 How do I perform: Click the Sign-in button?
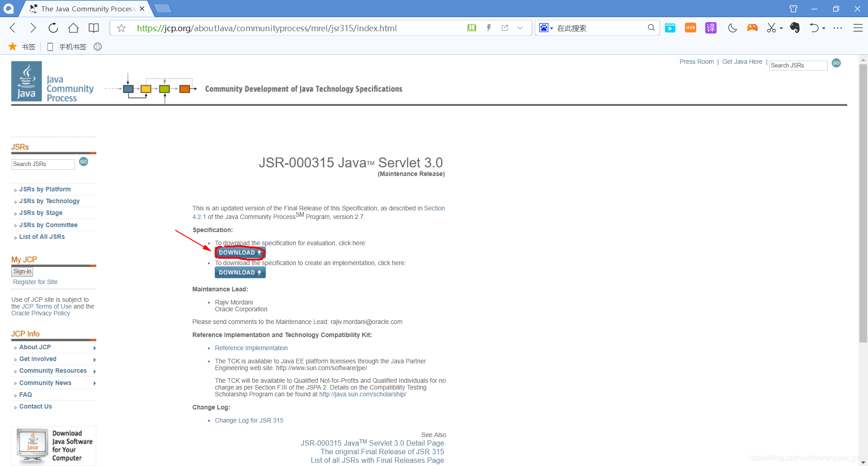(22, 271)
